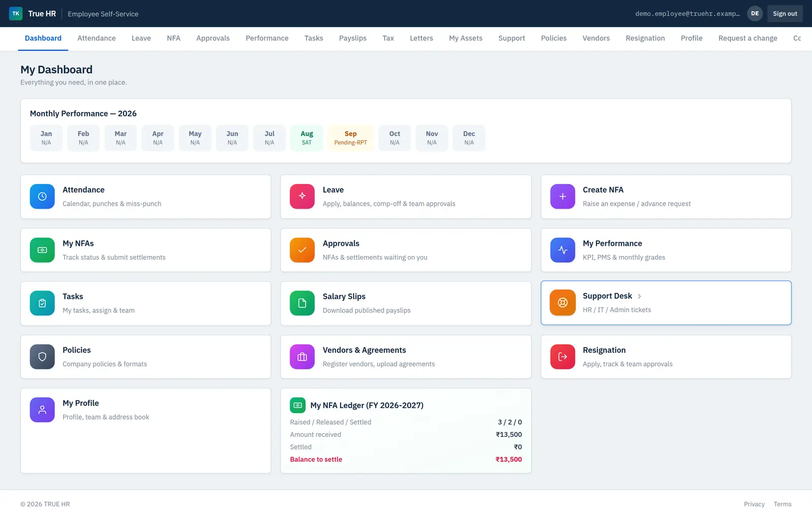Open the Request a change tab
This screenshot has height=508, width=812.
(x=748, y=39)
